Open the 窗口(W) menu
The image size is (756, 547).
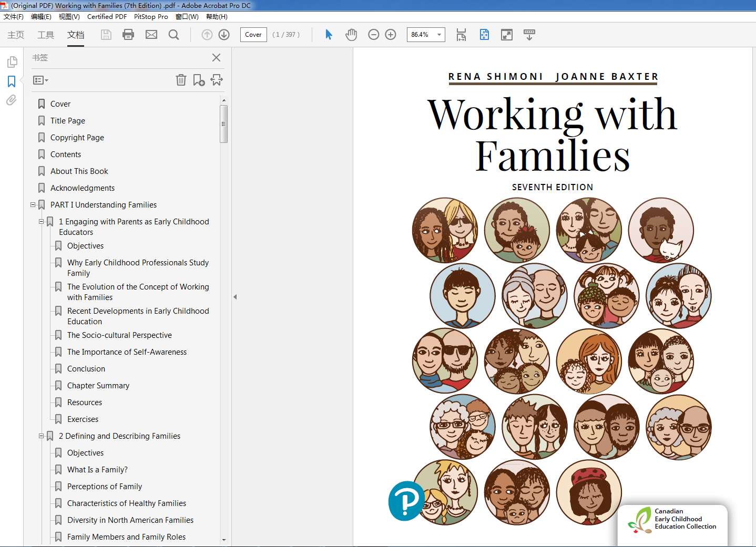(x=187, y=17)
